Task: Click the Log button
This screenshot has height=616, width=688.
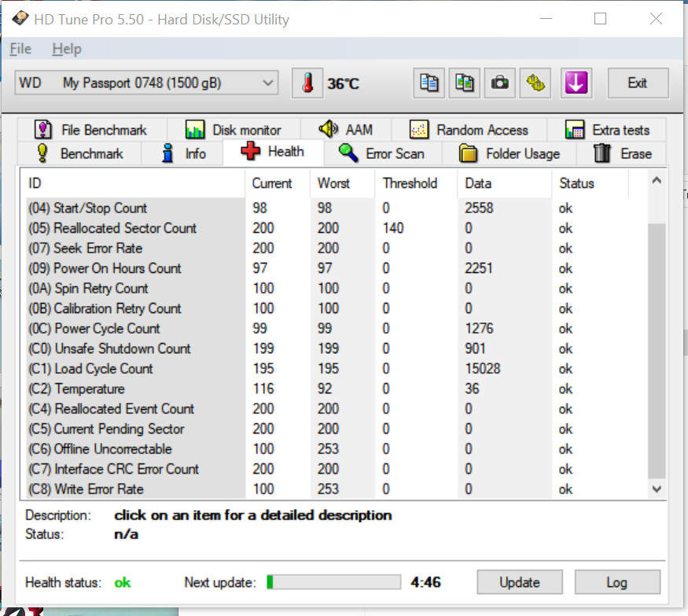Action: 616,582
